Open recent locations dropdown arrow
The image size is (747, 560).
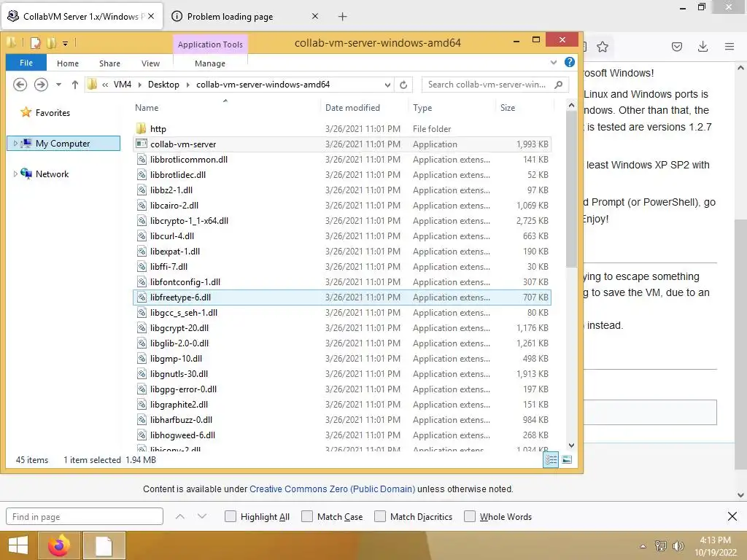pos(58,85)
